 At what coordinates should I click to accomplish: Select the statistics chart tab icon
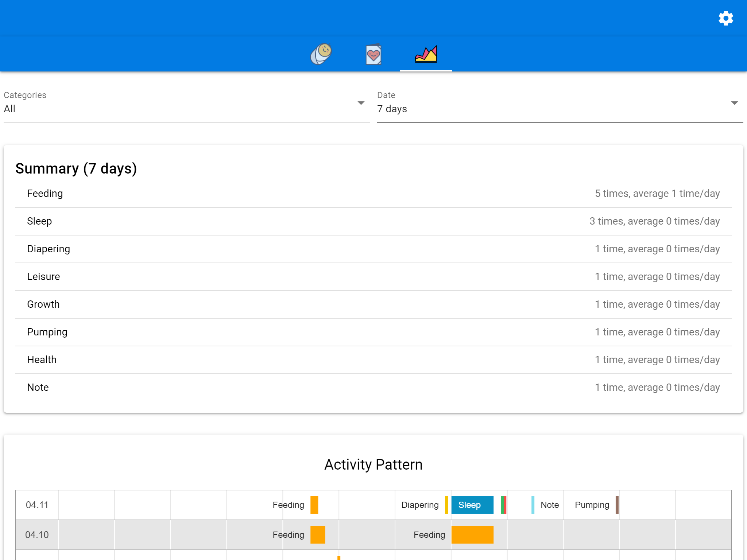(426, 54)
